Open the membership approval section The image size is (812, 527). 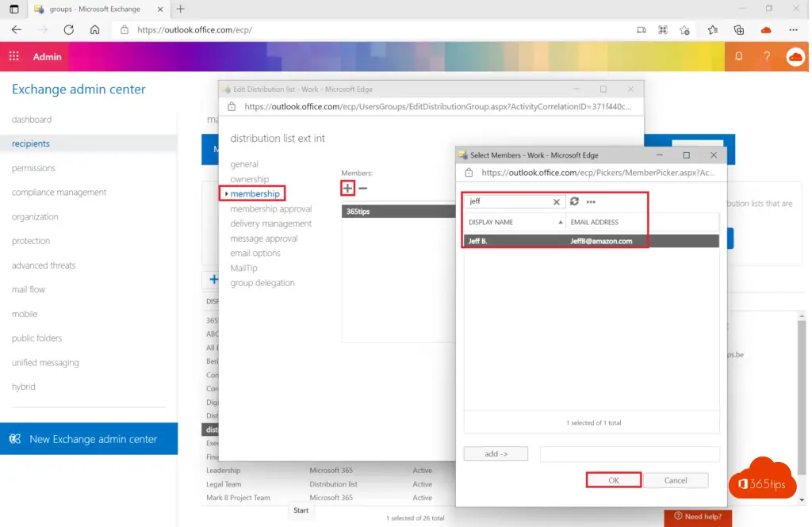270,209
